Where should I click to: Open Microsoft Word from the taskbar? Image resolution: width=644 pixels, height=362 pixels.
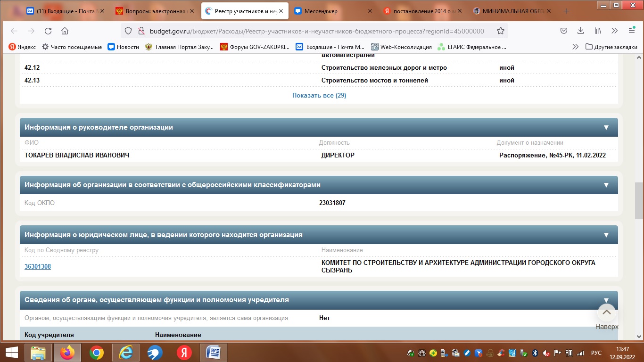click(x=213, y=353)
